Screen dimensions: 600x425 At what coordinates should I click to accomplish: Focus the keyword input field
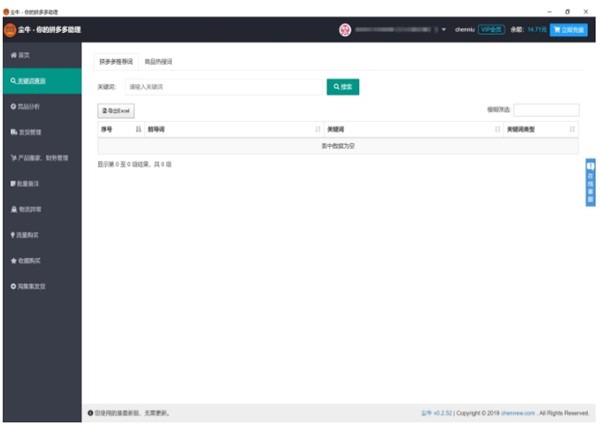[224, 87]
